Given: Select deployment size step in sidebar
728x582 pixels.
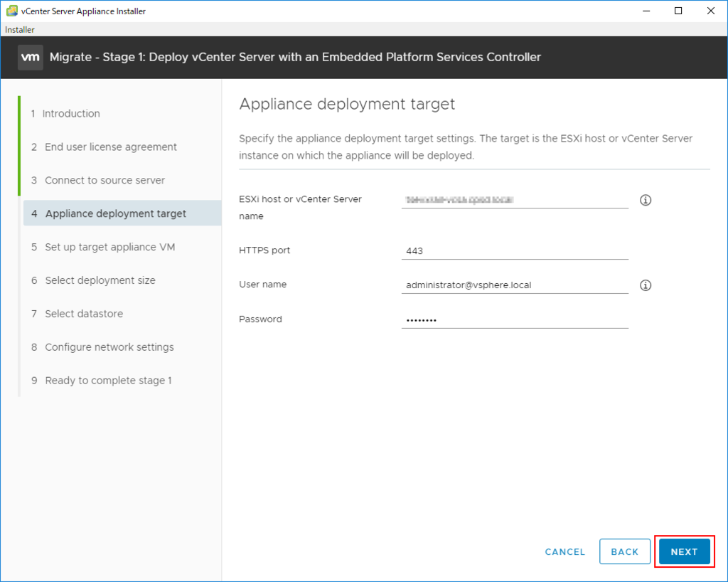Looking at the screenshot, I should coord(100,280).
